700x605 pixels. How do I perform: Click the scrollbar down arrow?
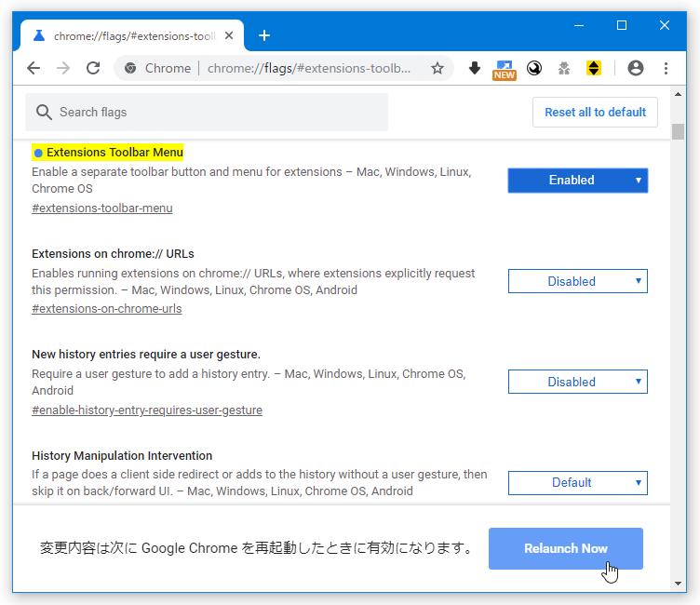click(678, 583)
